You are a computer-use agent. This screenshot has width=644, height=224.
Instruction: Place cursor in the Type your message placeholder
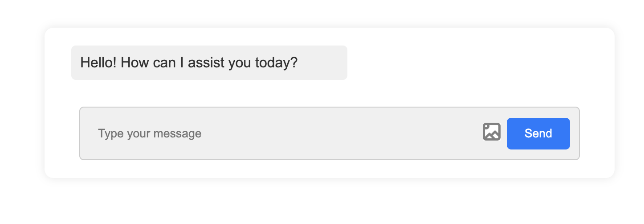coord(150,133)
